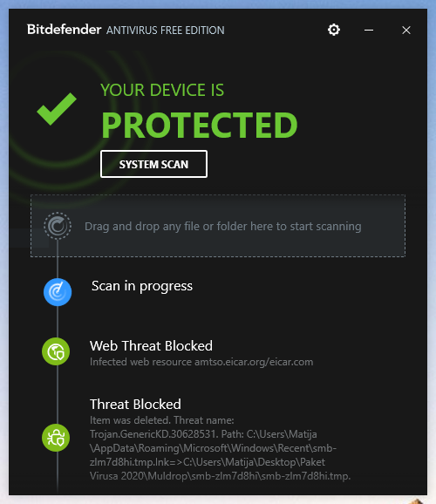Screen dimensions: 436x504
Task: Click the infected amtso.eicar.org resource description
Action: pyautogui.click(x=201, y=362)
